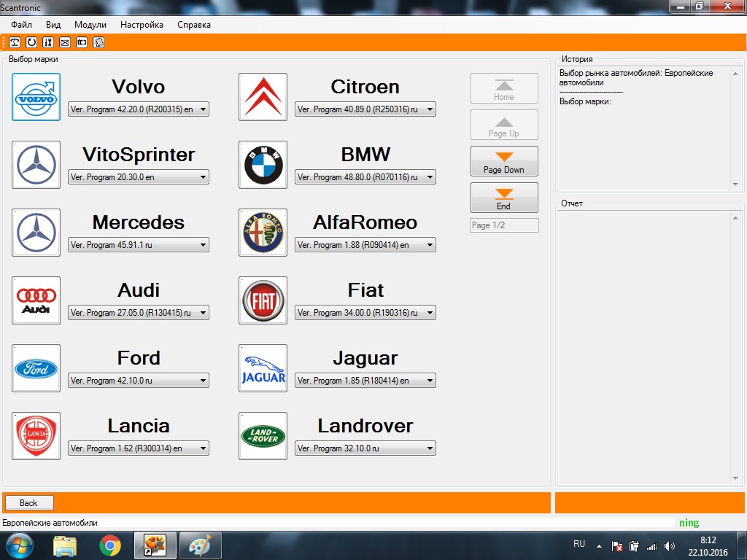Open File Explorer from the taskbar
The image size is (747, 560).
coord(65,545)
